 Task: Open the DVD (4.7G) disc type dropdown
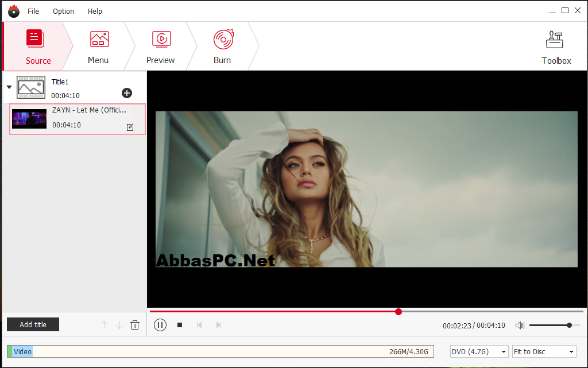click(479, 351)
